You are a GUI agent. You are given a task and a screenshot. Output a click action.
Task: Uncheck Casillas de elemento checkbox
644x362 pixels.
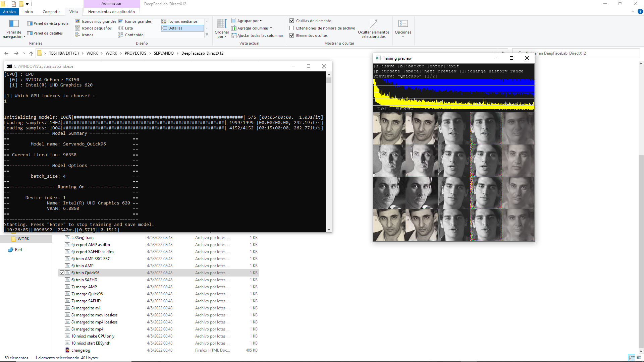[292, 21]
